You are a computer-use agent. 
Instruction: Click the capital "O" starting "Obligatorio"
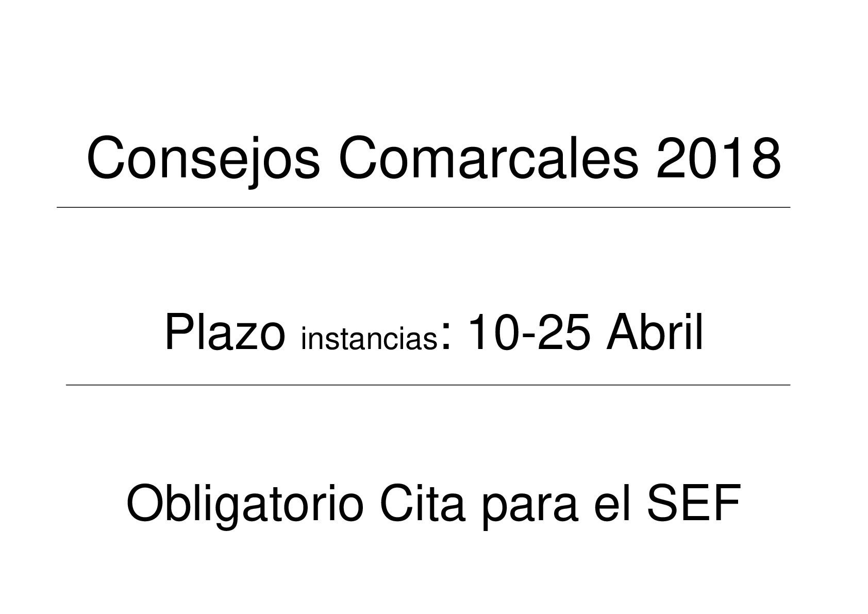click(x=144, y=504)
